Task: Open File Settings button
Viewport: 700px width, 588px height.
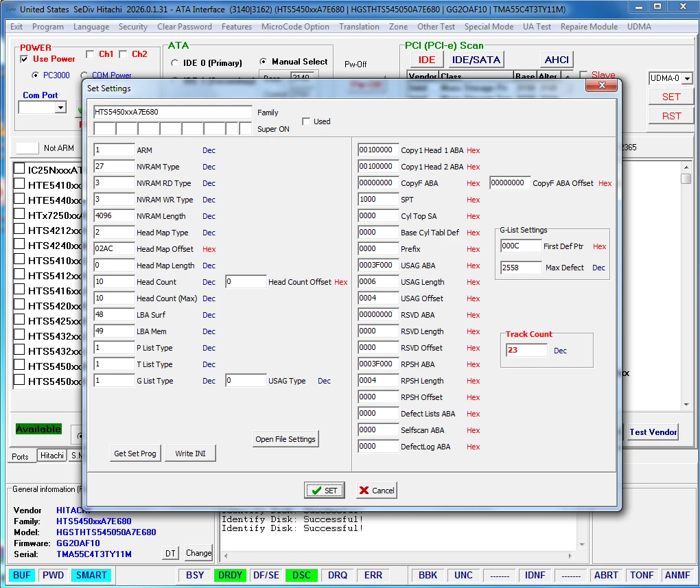Action: (x=285, y=439)
